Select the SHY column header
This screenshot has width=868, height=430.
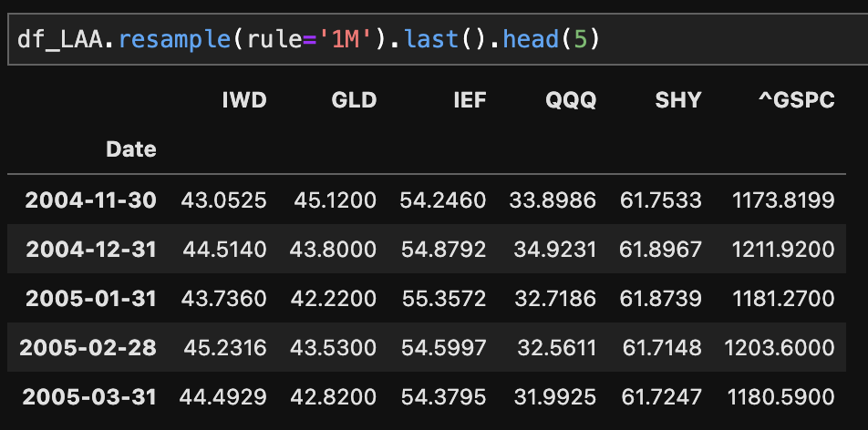tap(678, 100)
